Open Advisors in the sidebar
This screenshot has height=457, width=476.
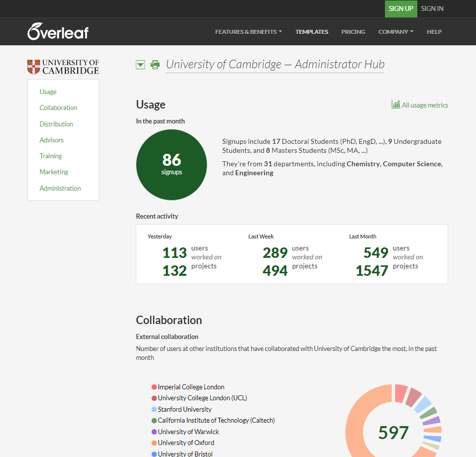[x=52, y=140]
